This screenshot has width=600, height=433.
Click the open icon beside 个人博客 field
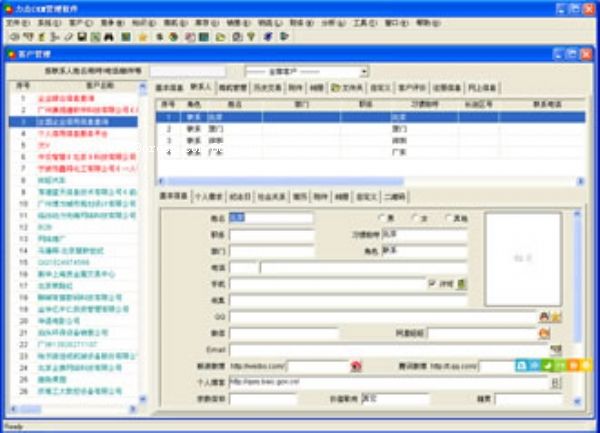(556, 381)
